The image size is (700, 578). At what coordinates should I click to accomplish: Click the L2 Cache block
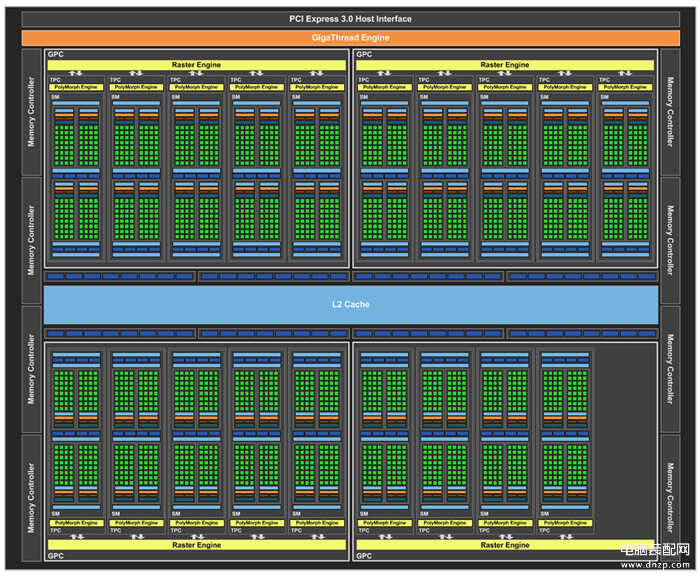coord(351,304)
